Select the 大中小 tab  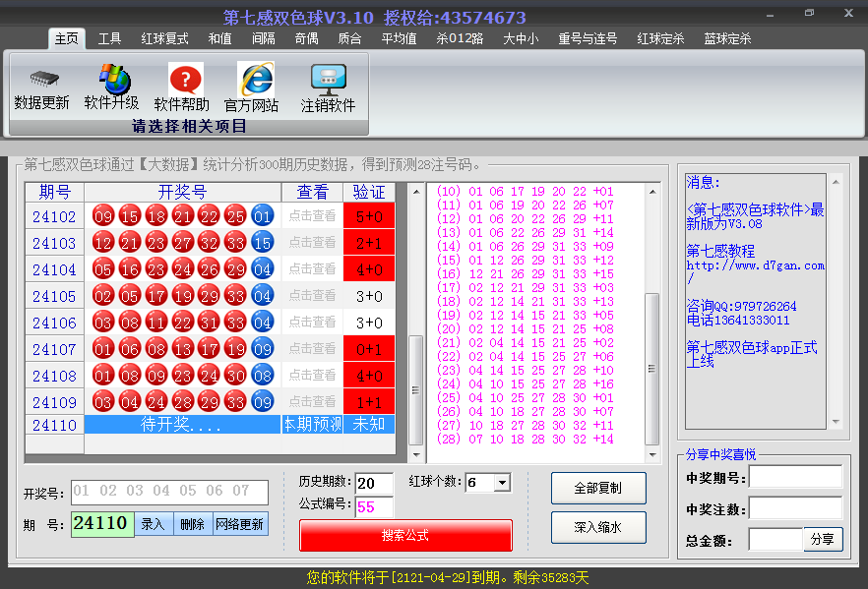521,38
